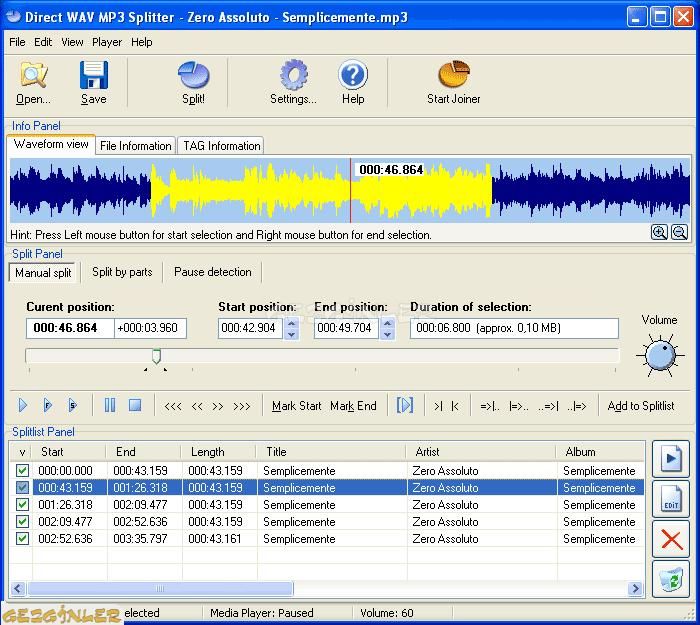Increase Start position with up arrow
The image size is (700, 625).
(x=292, y=323)
